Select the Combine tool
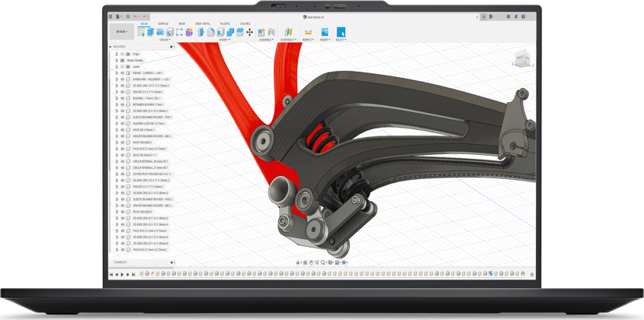Screen dimensions: 644x320 pyautogui.click(x=230, y=32)
